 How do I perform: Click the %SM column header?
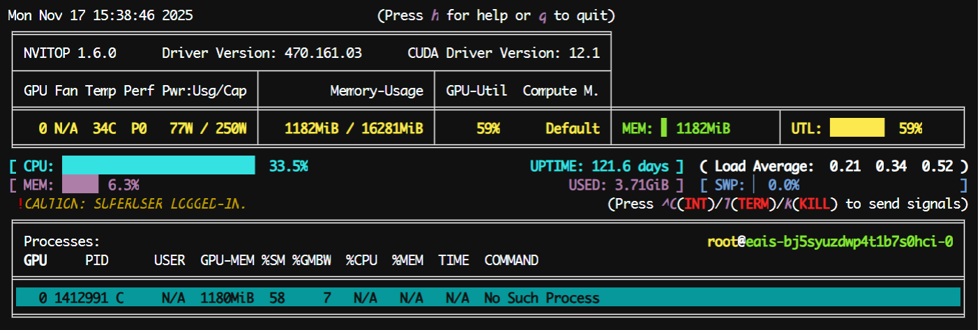(273, 260)
